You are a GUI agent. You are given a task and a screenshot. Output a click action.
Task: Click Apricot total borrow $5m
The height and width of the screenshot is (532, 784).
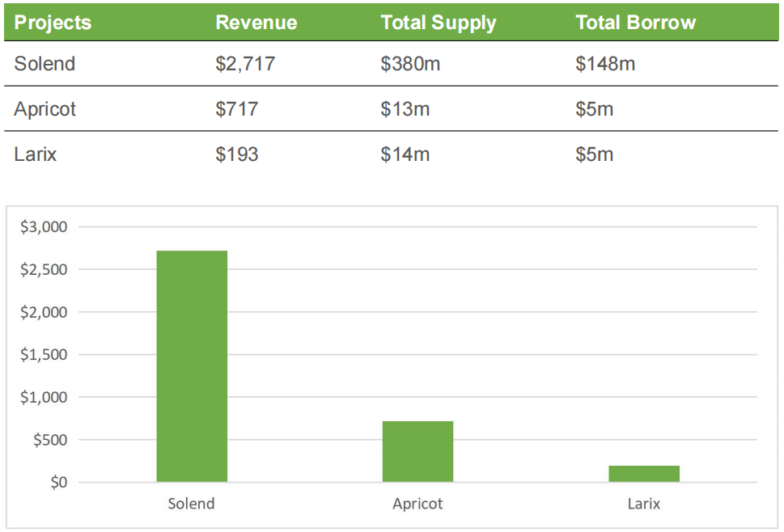[594, 109]
